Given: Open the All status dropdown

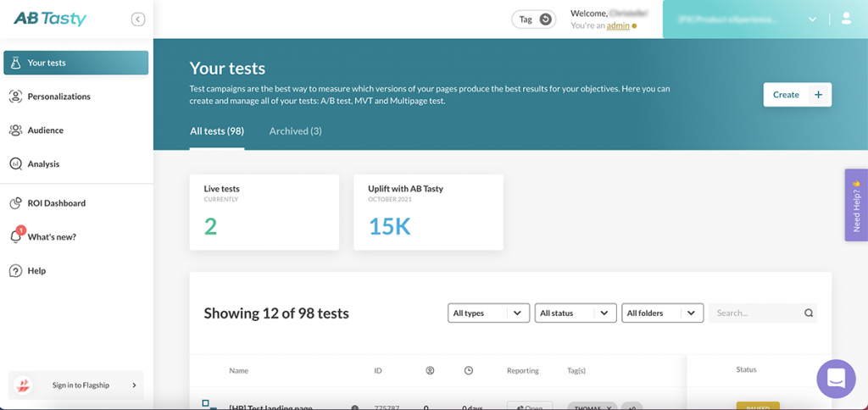Looking at the screenshot, I should (x=576, y=313).
